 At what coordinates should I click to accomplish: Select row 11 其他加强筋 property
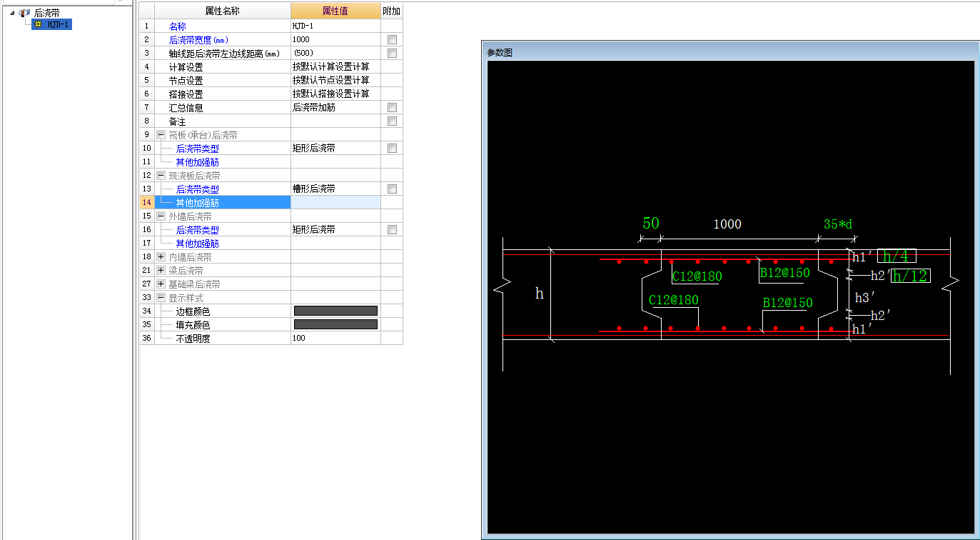click(198, 162)
